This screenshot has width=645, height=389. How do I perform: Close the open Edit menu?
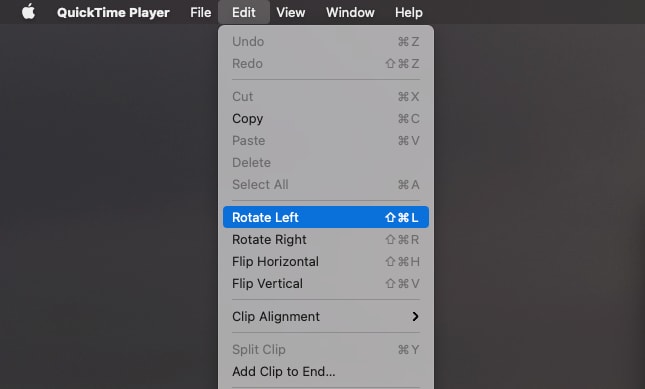[244, 12]
